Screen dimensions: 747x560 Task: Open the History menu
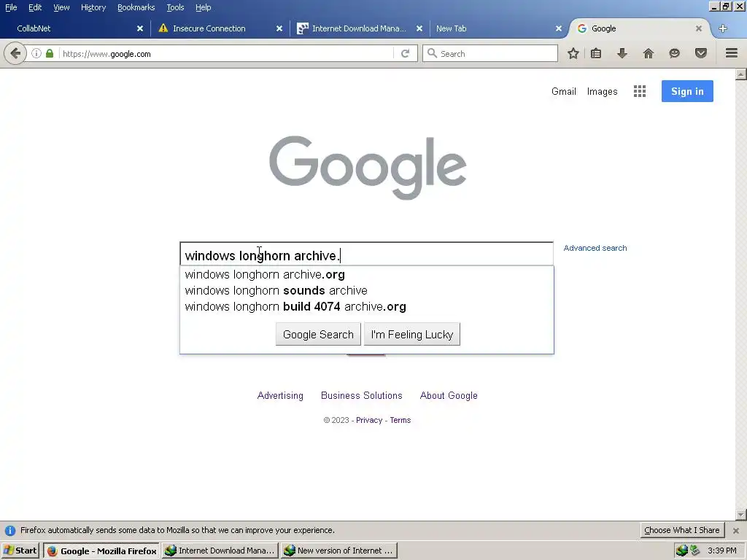pos(93,7)
